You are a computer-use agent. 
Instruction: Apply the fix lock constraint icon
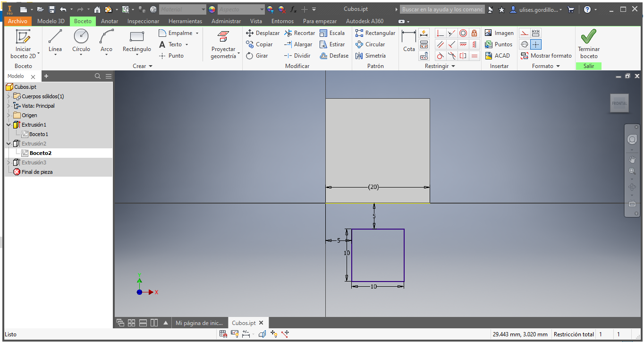[475, 33]
